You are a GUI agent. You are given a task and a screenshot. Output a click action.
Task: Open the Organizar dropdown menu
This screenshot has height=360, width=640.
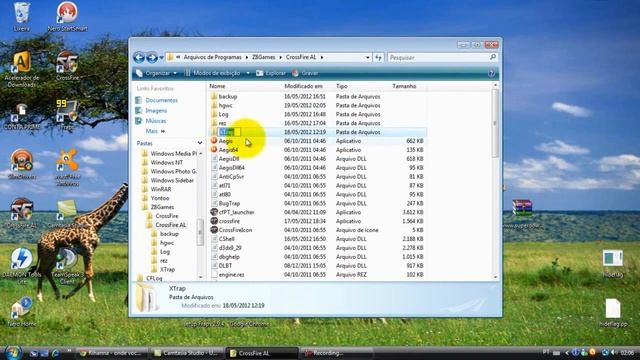[x=157, y=73]
